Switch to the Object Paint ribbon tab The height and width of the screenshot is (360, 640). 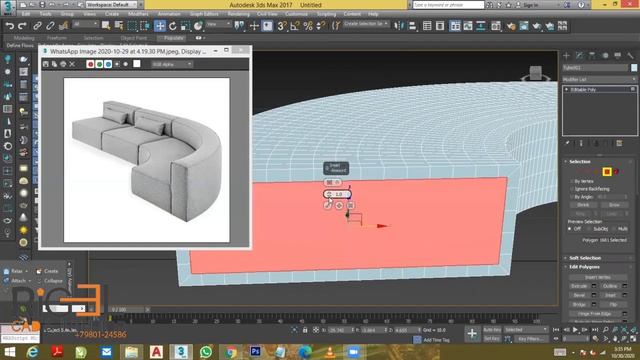133,38
